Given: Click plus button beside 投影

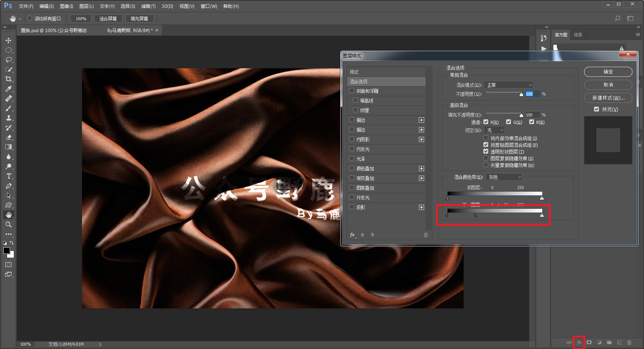Looking at the screenshot, I should (x=422, y=207).
